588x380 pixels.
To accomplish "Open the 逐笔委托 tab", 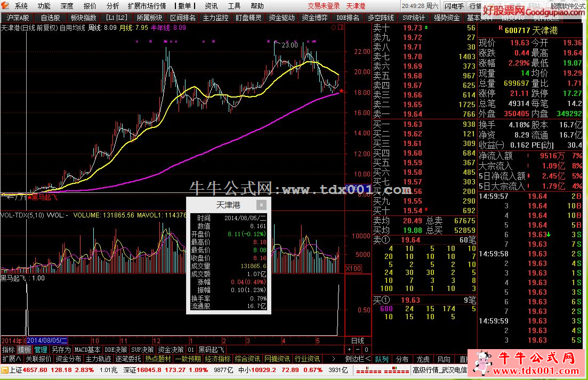I will (x=128, y=359).
